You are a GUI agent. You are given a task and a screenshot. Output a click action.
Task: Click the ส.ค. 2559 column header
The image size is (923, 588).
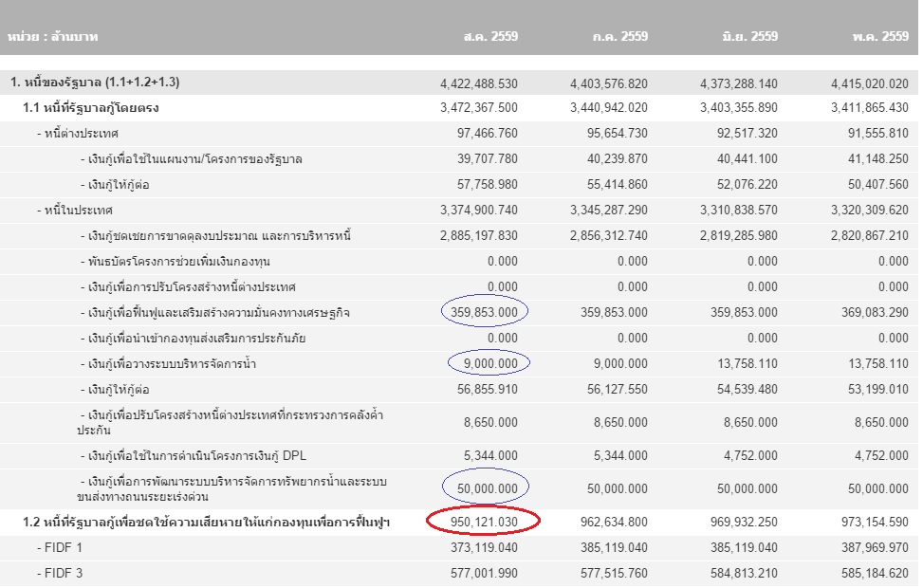pos(490,36)
